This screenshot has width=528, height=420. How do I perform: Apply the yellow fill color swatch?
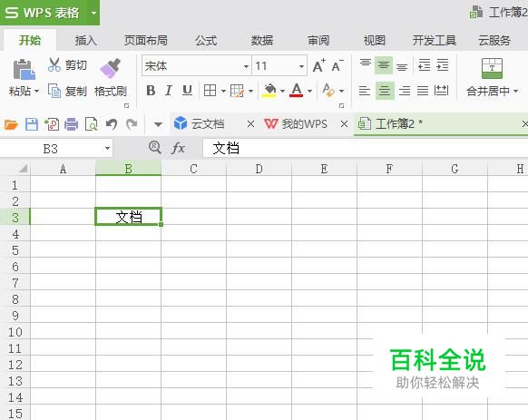[x=269, y=91]
